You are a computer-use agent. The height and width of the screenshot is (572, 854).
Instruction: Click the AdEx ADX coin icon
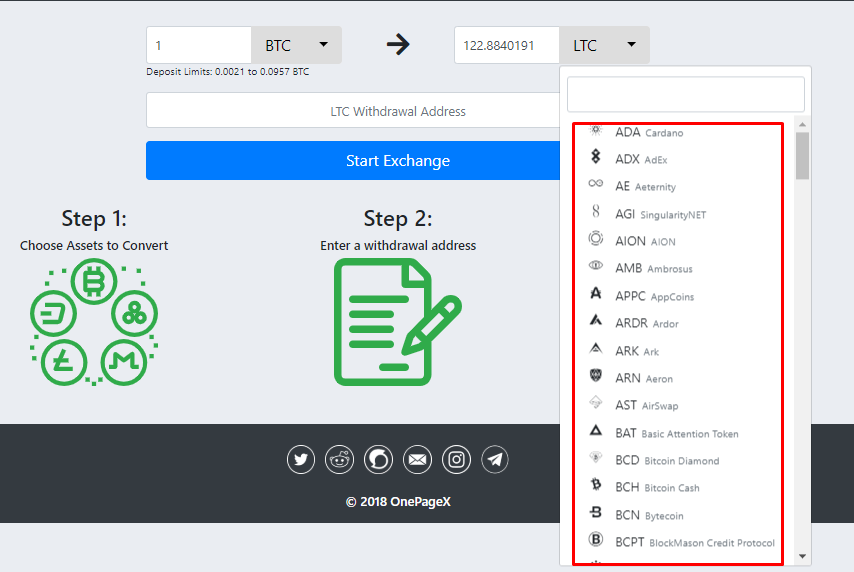click(596, 157)
